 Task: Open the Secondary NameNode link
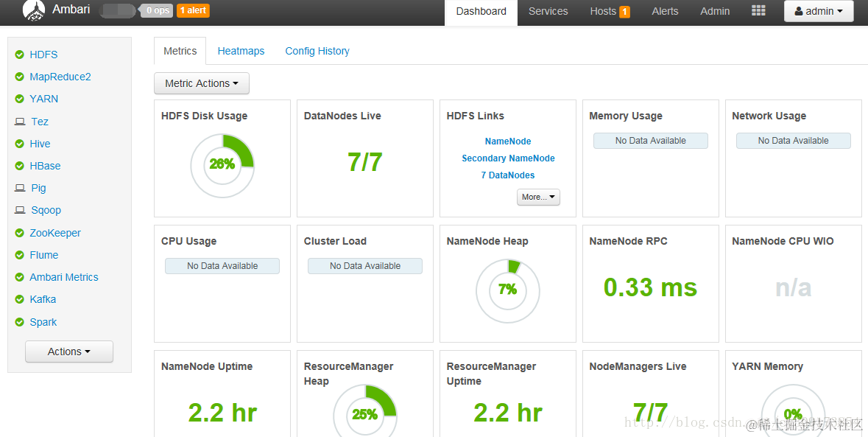click(508, 158)
